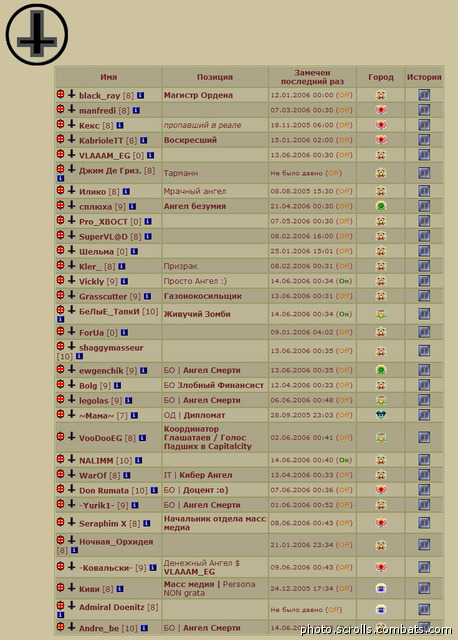Click info icon next to Don Rumata
This screenshot has height=640, width=458.
(154, 490)
